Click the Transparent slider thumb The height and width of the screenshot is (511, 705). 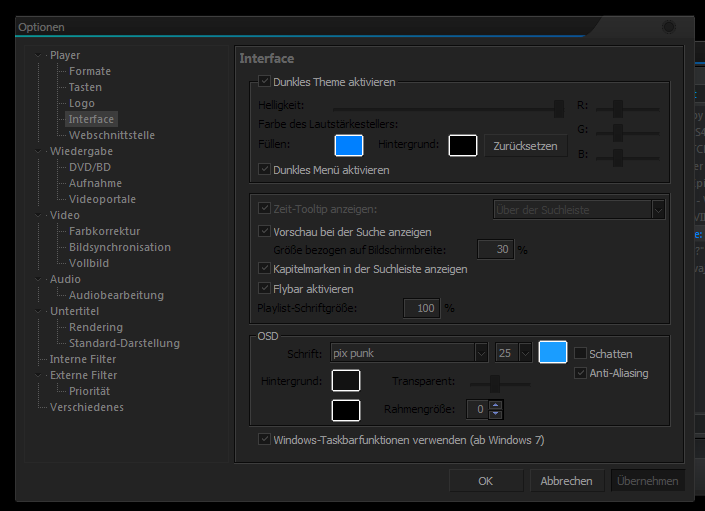(x=495, y=384)
